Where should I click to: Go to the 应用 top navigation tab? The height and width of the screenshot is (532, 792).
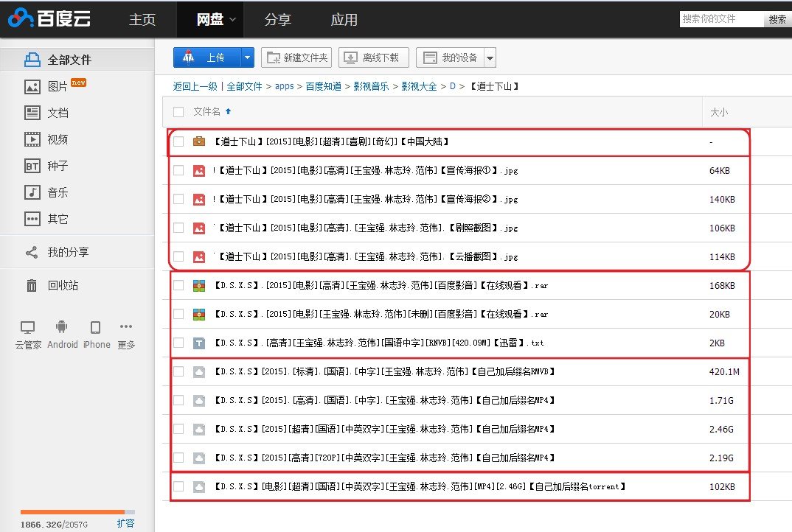pos(344,20)
